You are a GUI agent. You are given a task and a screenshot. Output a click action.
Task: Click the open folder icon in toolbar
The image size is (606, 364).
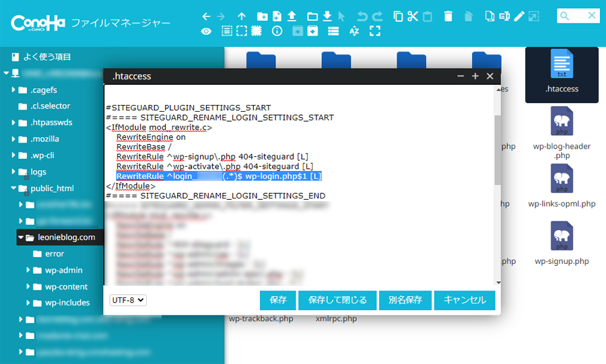tap(312, 16)
